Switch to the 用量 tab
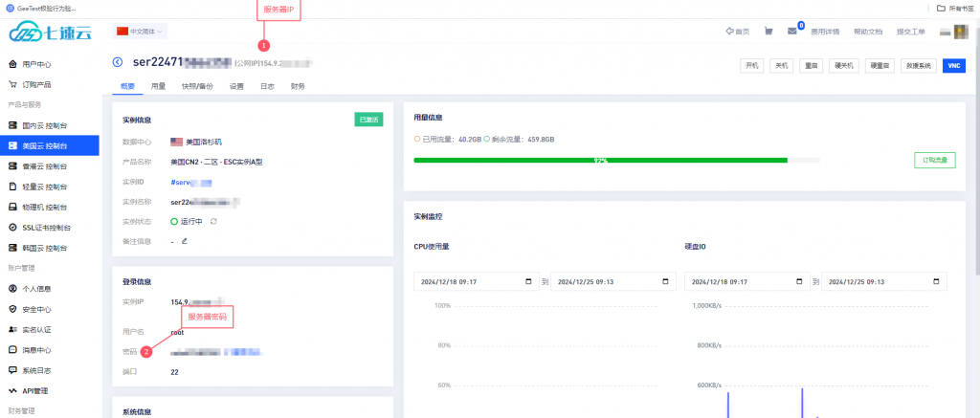The width and height of the screenshot is (980, 418). [158, 86]
